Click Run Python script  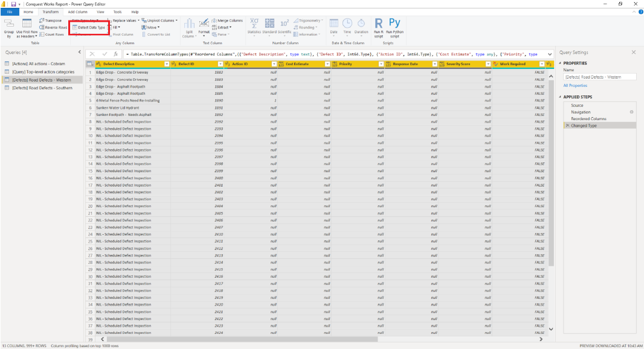pos(394,28)
